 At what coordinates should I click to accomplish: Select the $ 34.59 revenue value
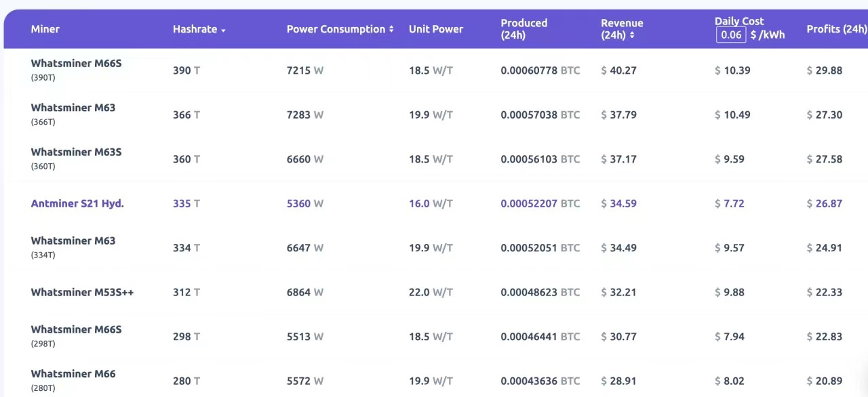618,203
